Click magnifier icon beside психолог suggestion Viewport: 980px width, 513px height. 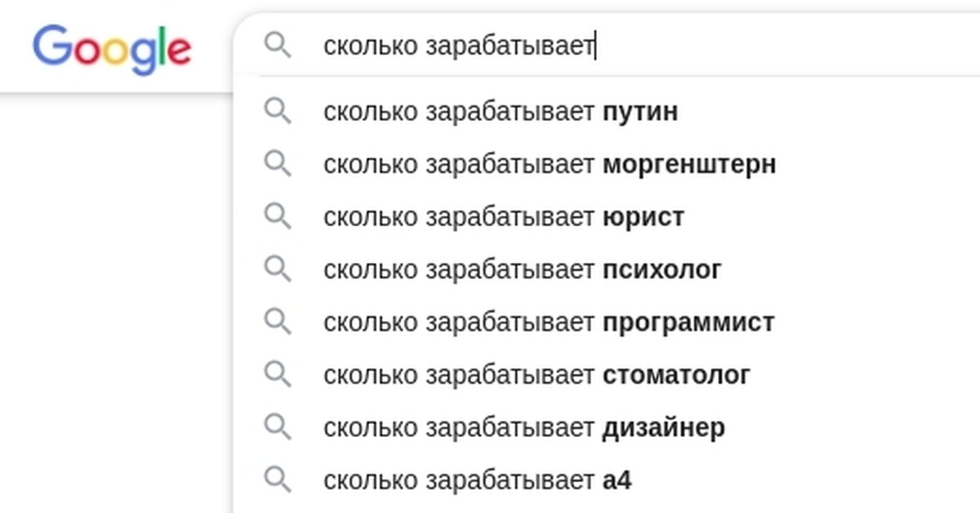[x=278, y=270]
